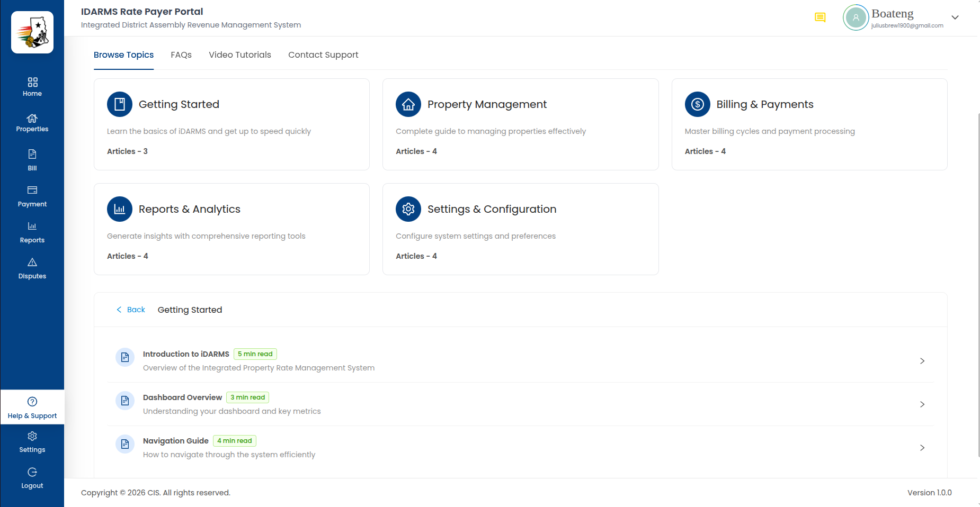The width and height of the screenshot is (980, 507).
Task: Open the Navigation Guide article title
Action: coord(176,441)
